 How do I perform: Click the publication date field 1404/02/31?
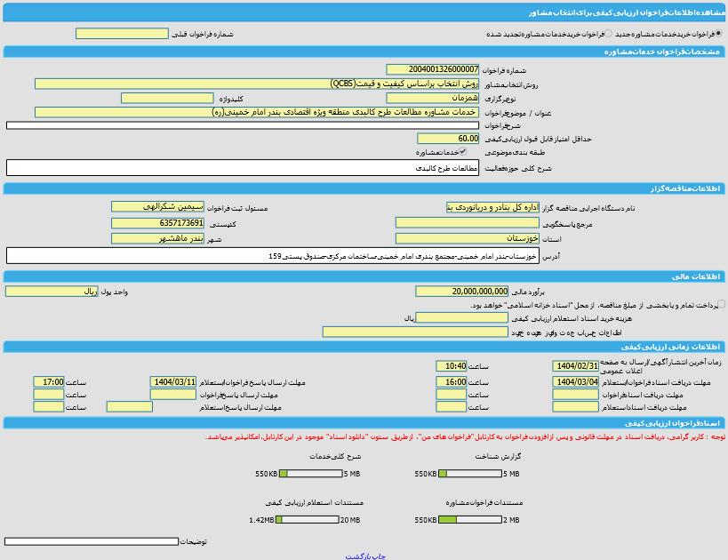click(x=576, y=366)
